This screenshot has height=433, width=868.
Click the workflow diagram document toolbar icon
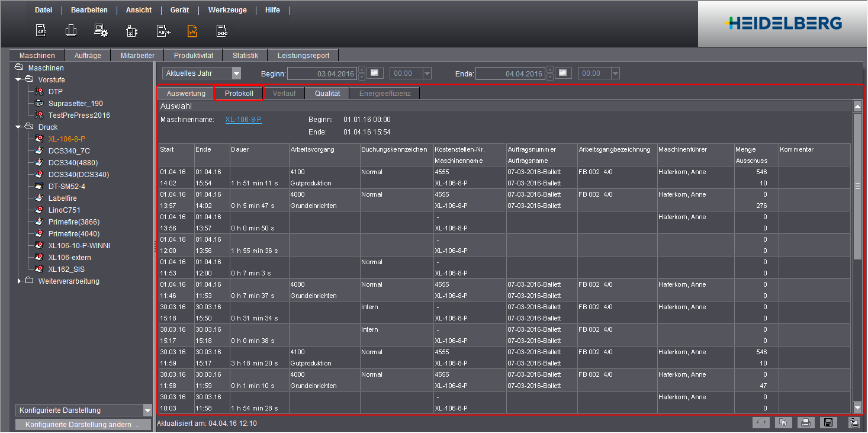222,31
